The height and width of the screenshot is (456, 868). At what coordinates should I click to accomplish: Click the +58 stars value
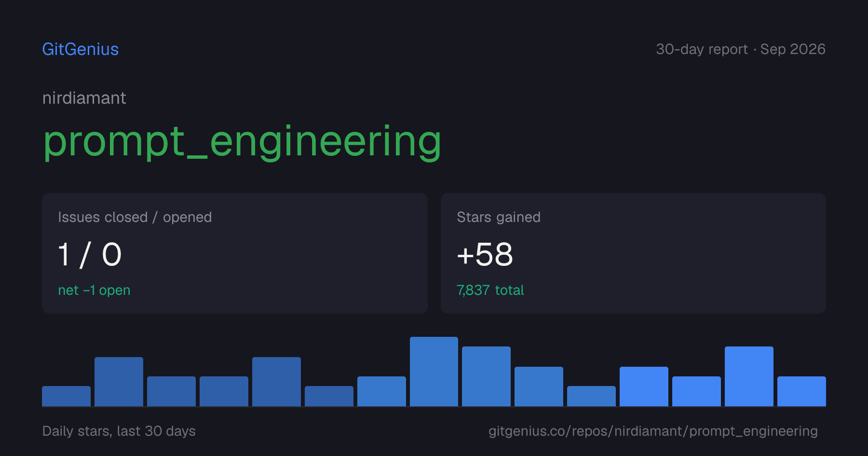coord(485,254)
